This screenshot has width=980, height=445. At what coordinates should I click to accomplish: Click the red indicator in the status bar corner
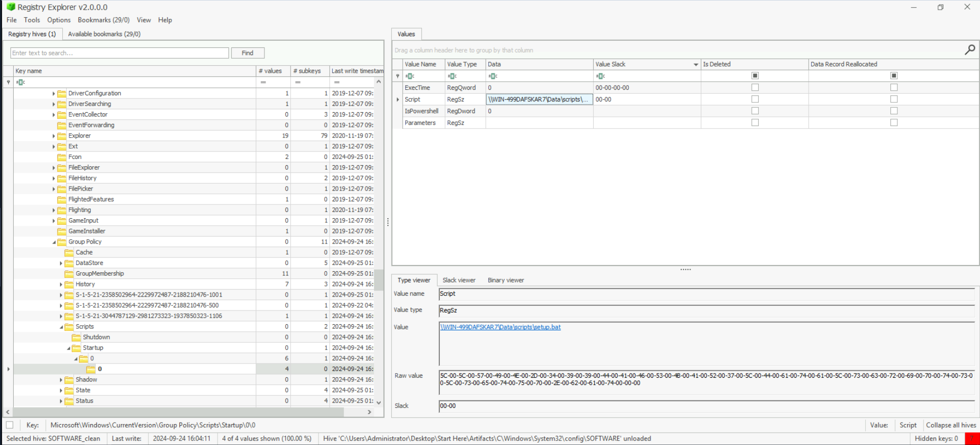pyautogui.click(x=972, y=438)
